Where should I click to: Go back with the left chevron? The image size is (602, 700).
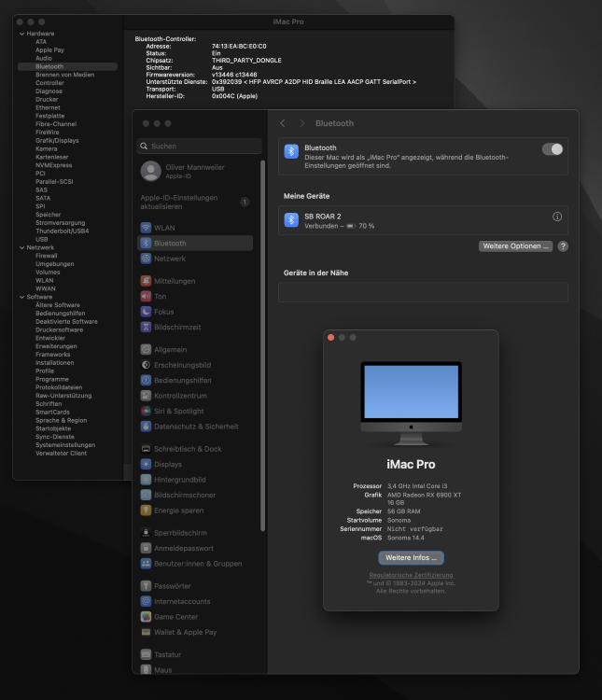coord(283,123)
